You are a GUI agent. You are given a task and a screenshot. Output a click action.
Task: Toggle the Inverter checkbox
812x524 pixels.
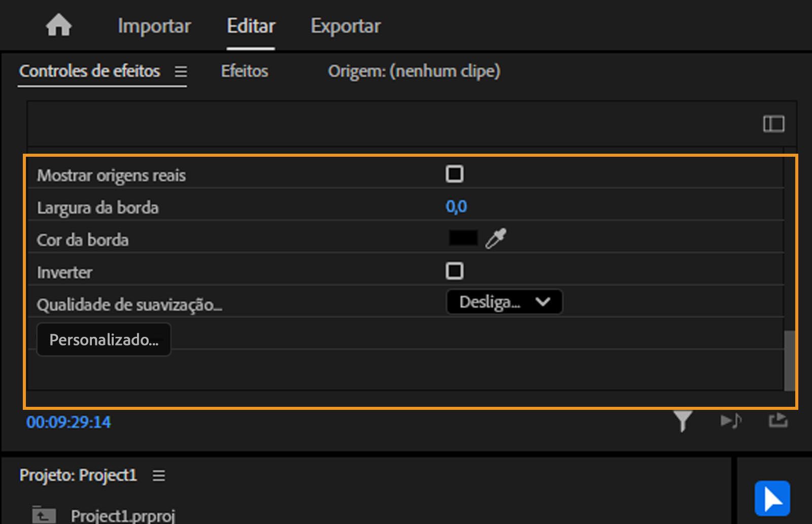tap(454, 271)
